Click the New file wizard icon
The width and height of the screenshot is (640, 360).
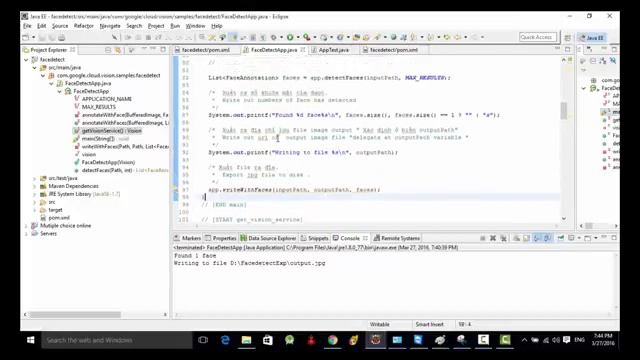click(26, 37)
